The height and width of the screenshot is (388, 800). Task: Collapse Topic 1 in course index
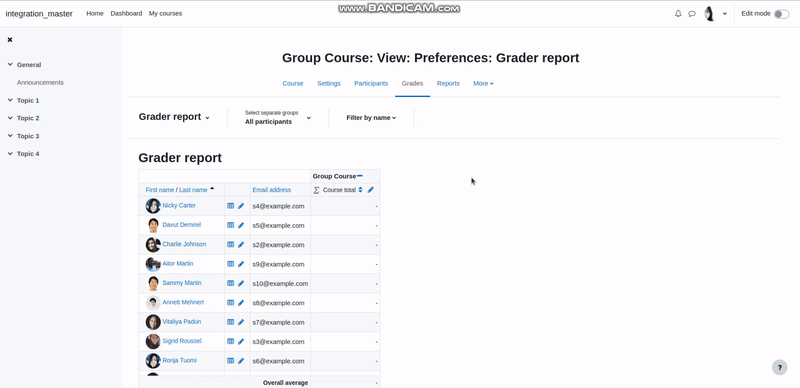coord(10,101)
